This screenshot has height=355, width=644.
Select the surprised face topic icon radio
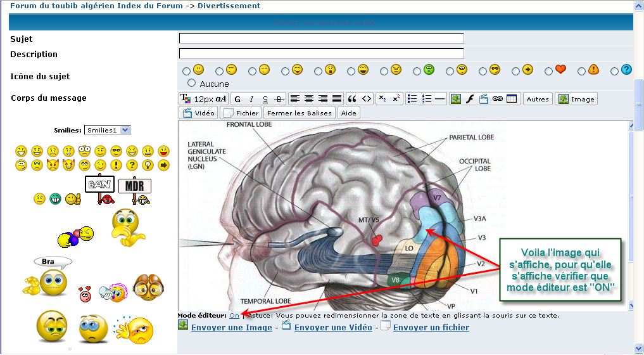pyautogui.click(x=319, y=71)
